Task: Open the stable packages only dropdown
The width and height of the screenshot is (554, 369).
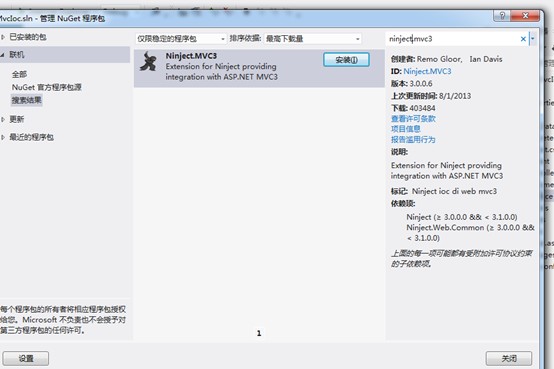Action: pyautogui.click(x=181, y=39)
